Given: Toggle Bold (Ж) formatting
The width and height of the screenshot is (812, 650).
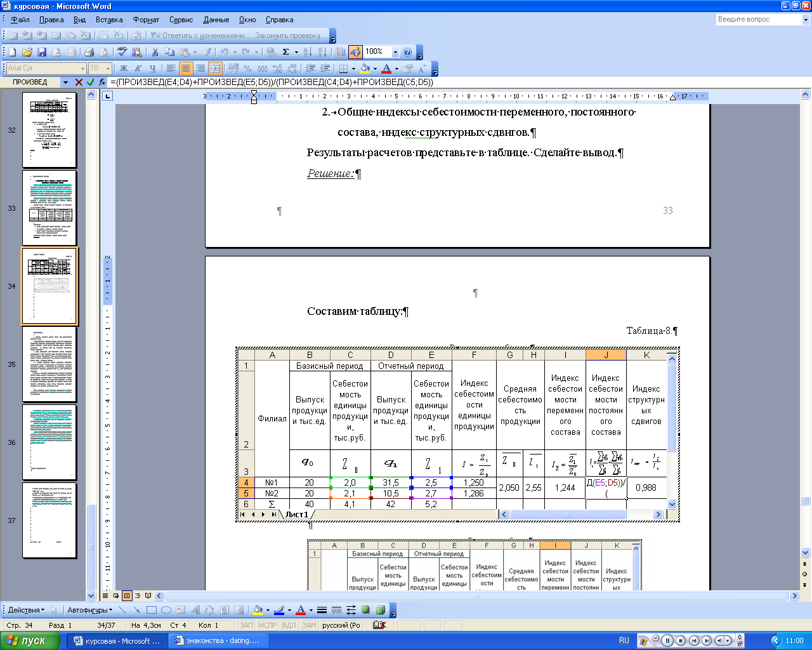Looking at the screenshot, I should click(x=124, y=68).
